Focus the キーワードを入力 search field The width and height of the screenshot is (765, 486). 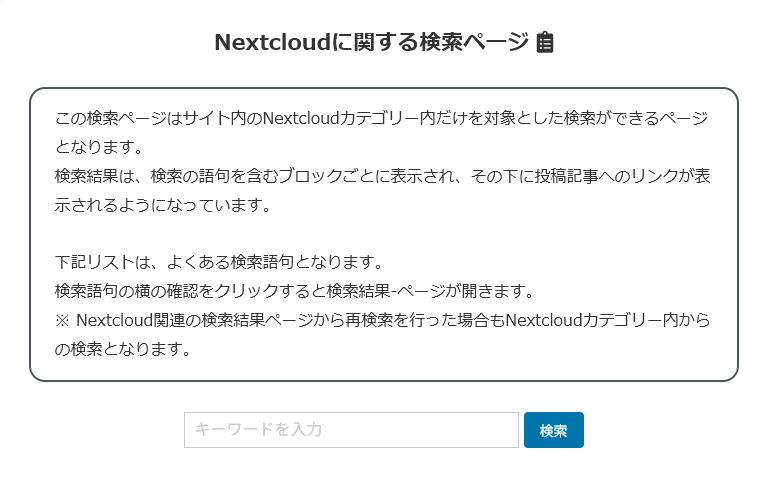(x=351, y=430)
